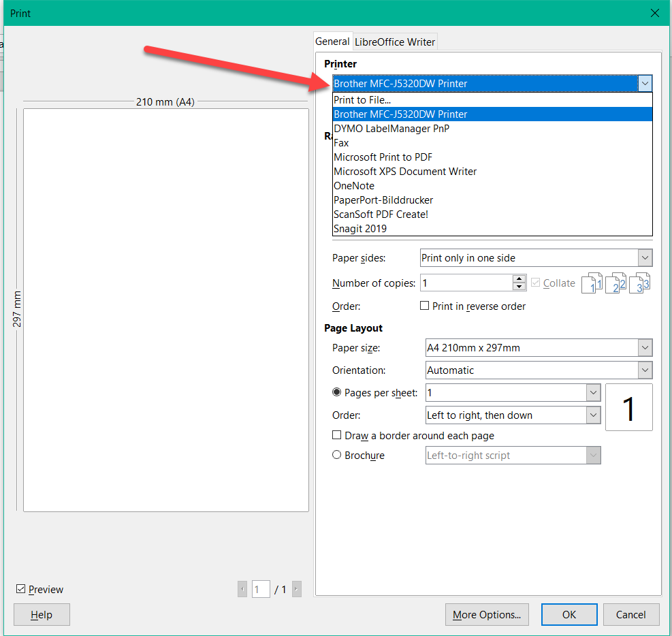Click the next page arrow under the preview
Image resolution: width=672 pixels, height=636 pixels.
pos(296,589)
